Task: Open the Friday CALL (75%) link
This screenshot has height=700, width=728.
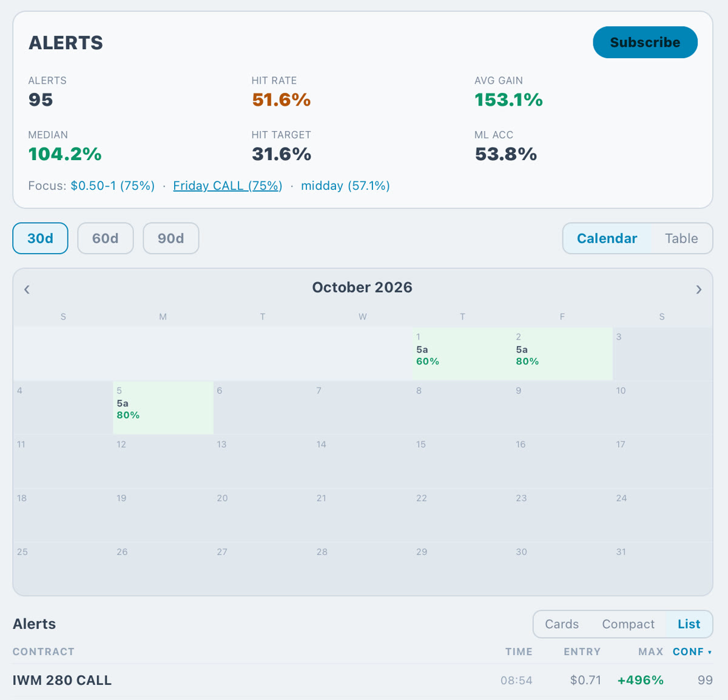Action: [227, 186]
